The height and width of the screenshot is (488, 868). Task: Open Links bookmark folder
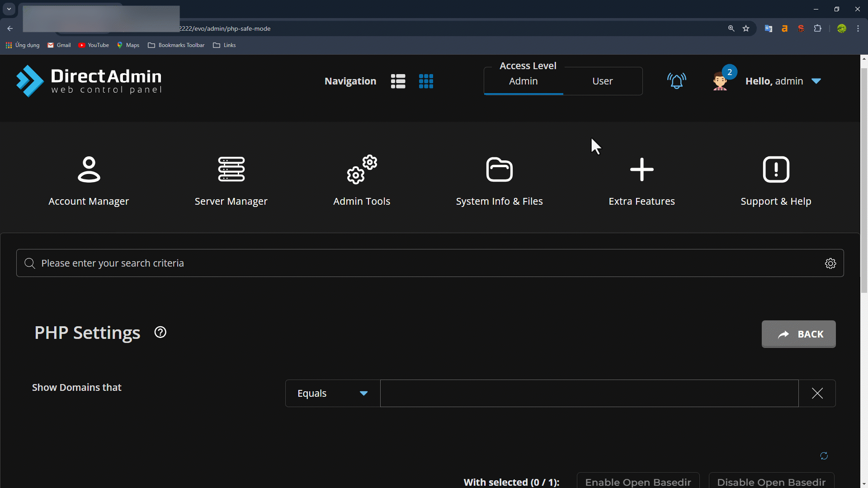coord(225,45)
